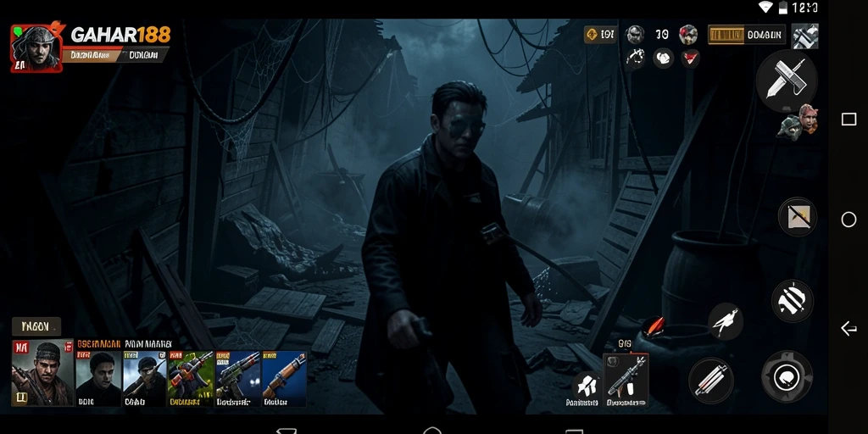The width and height of the screenshot is (868, 434).
Task: Tap the gold diamond currency icon
Action: coord(592,35)
